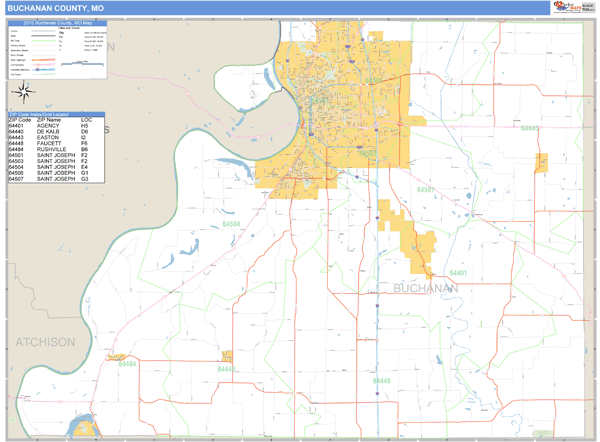Image resolution: width=600 pixels, height=442 pixels.
Task: Click the BUCHANAN county name label
Action: click(426, 289)
